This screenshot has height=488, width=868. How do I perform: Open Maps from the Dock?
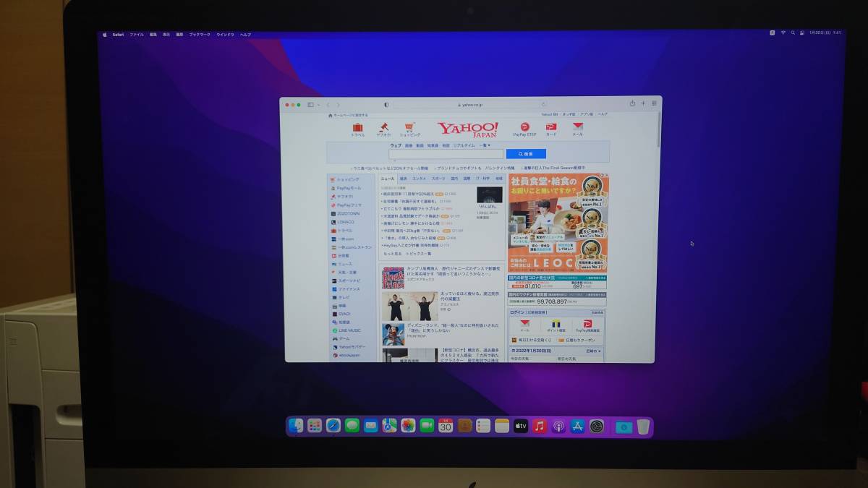(x=390, y=426)
